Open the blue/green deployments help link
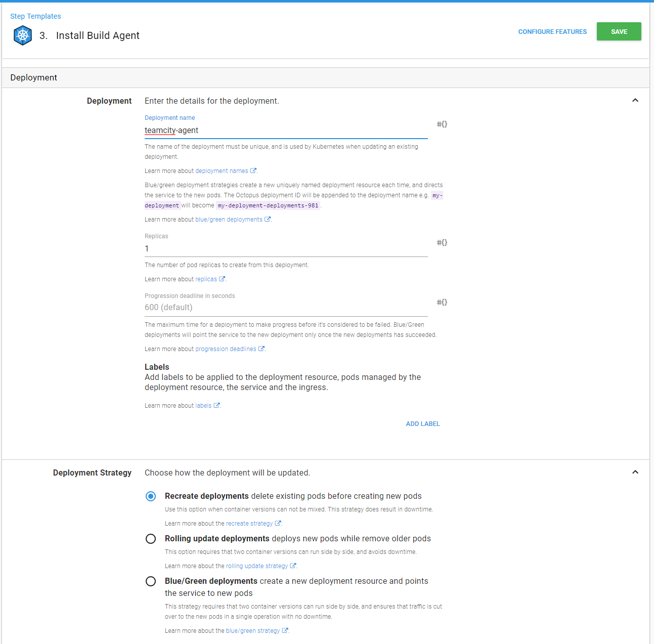This screenshot has height=644, width=654. (229, 220)
